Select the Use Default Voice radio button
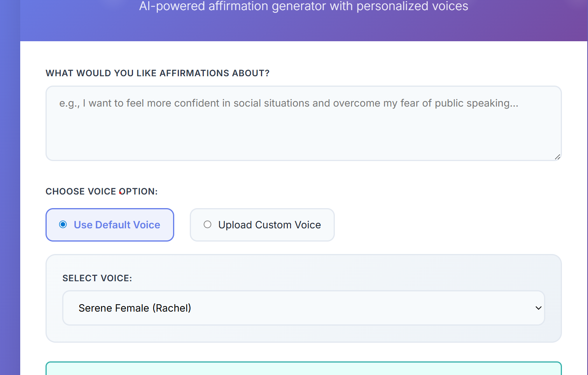 coord(63,224)
